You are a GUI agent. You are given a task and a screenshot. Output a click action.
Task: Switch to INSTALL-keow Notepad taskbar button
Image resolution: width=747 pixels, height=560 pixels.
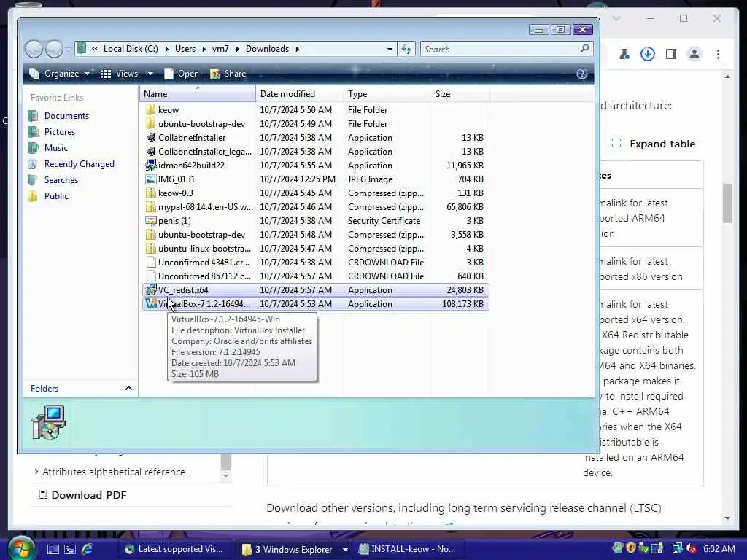408,549
